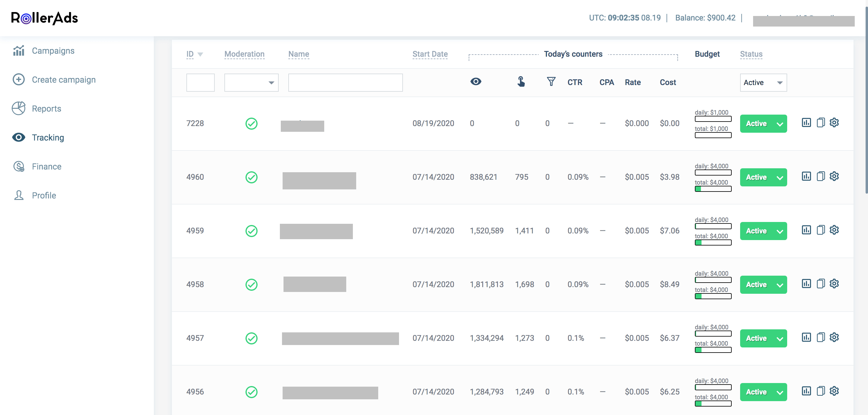This screenshot has height=415, width=868.
Task: Open statistics chart icon for campaign 4957
Action: click(806, 337)
